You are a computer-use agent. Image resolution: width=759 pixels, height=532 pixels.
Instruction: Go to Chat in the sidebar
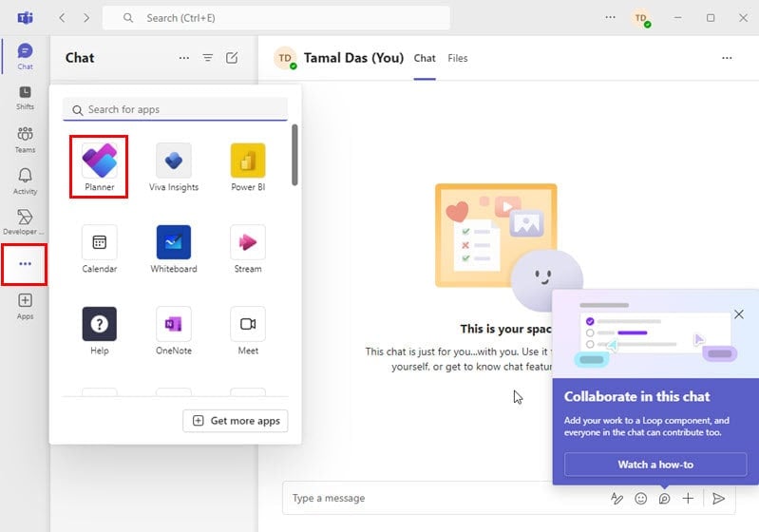25,57
